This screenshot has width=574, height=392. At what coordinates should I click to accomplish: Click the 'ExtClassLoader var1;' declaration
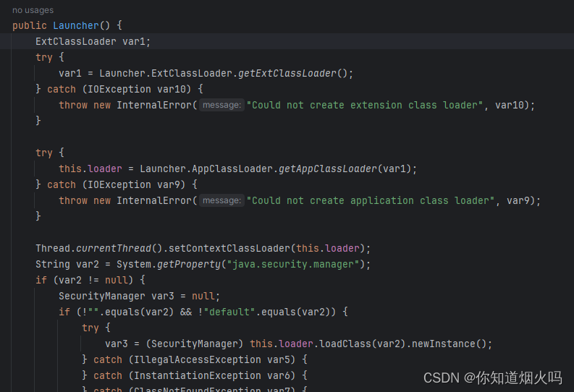[93, 41]
